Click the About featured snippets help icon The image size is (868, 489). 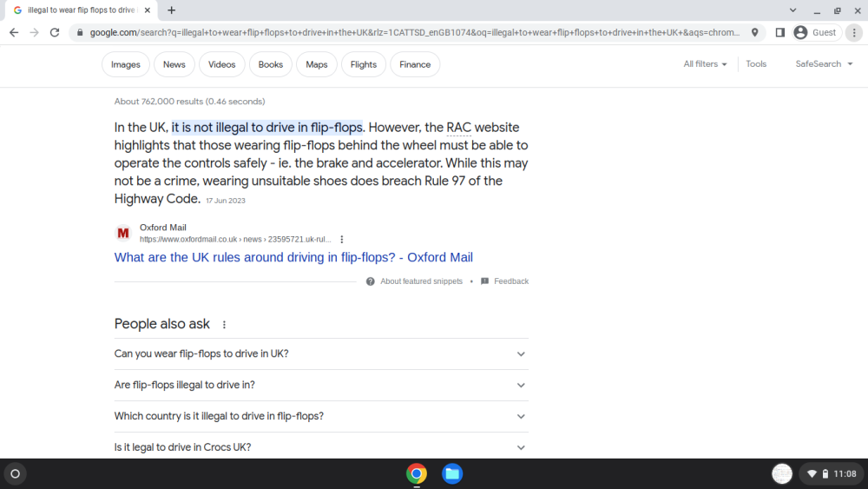371,281
